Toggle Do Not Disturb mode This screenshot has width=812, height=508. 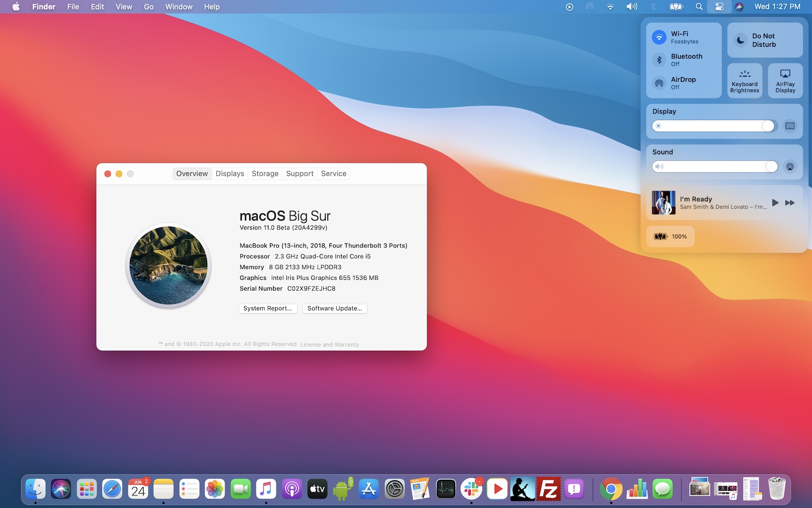pyautogui.click(x=741, y=40)
